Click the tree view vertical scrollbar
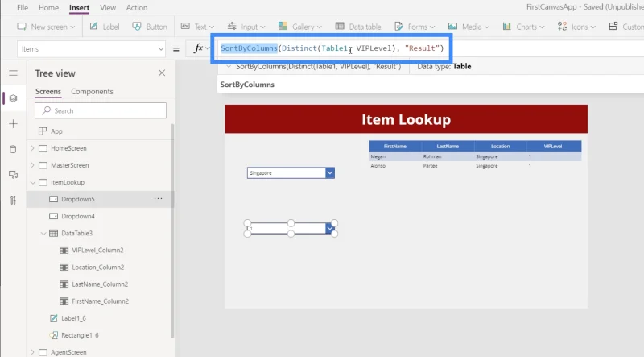Viewport: 644px width, 357px height. pyautogui.click(x=172, y=230)
